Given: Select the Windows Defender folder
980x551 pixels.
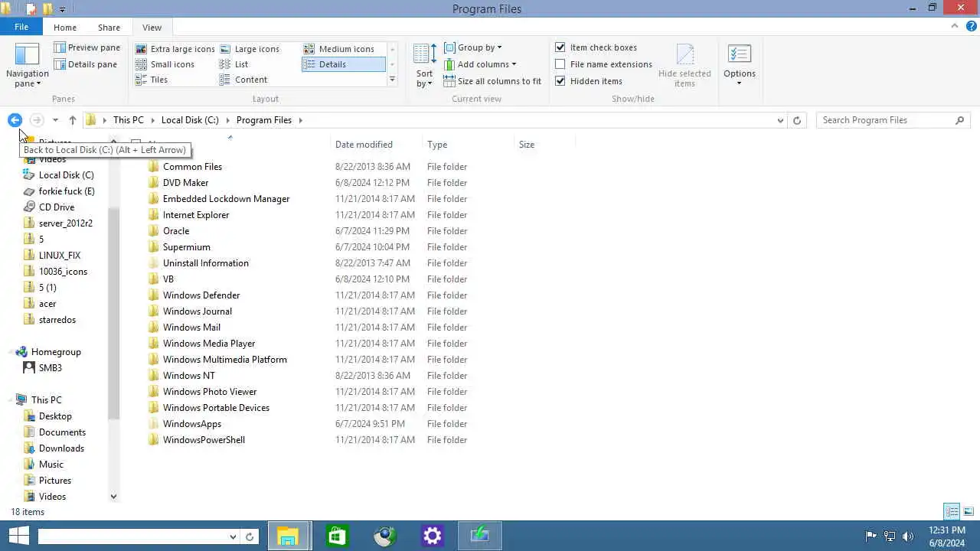Looking at the screenshot, I should (x=201, y=295).
